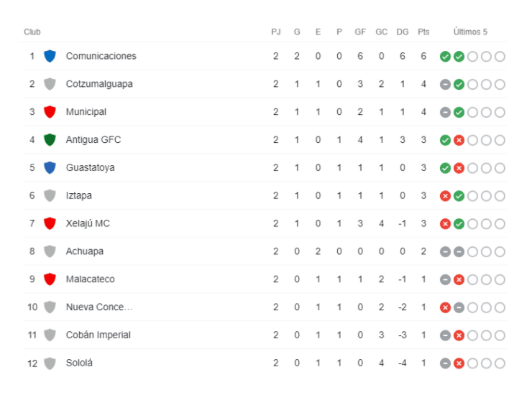Screen dimensions: 532x400
Task: Click the Malacateco red shield crest
Action: (x=50, y=279)
